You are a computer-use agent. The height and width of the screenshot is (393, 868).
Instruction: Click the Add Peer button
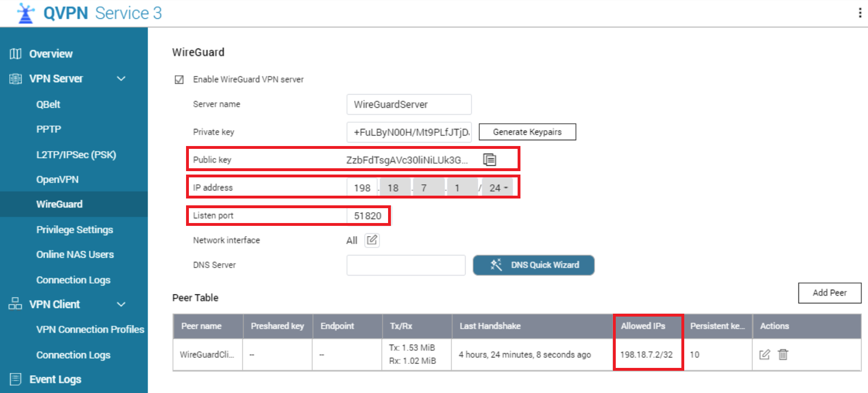click(830, 293)
